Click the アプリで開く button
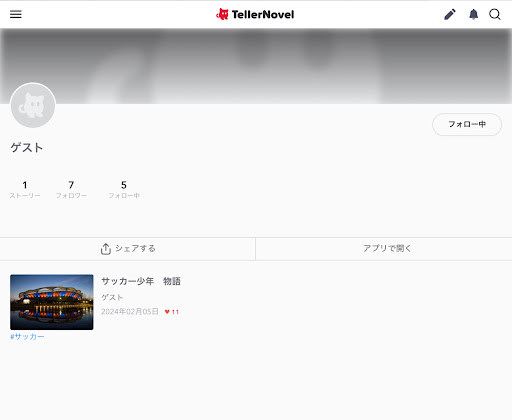This screenshot has width=512, height=420. click(x=384, y=249)
